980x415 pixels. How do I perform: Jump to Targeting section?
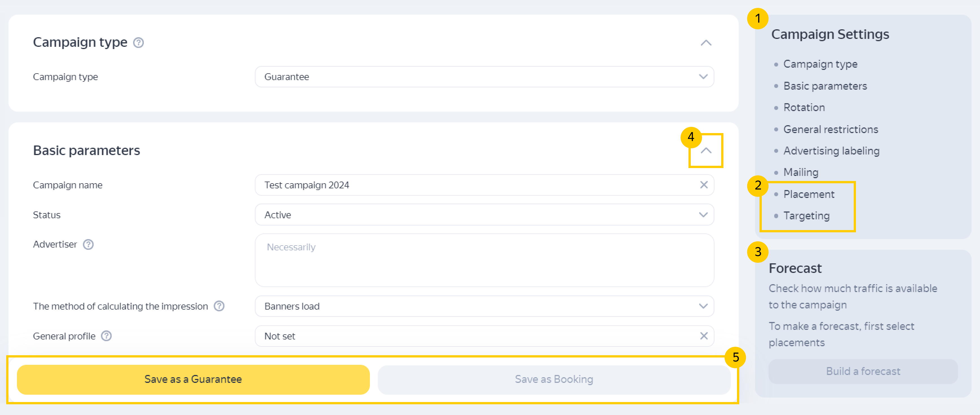[806, 216]
